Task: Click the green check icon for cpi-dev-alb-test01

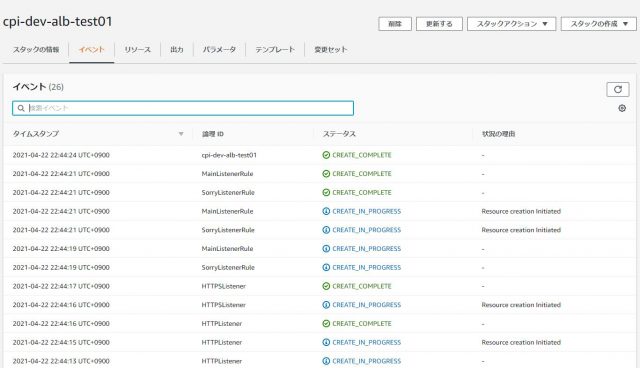Action: coord(326,155)
